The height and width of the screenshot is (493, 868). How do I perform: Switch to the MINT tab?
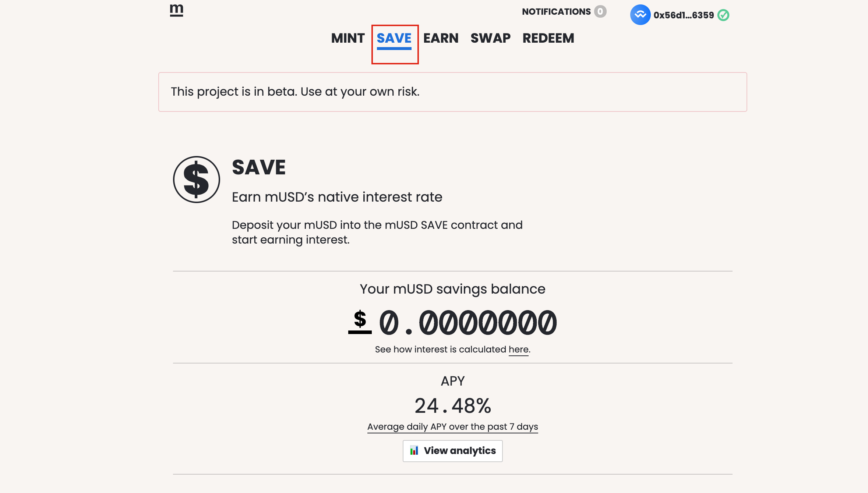point(348,38)
